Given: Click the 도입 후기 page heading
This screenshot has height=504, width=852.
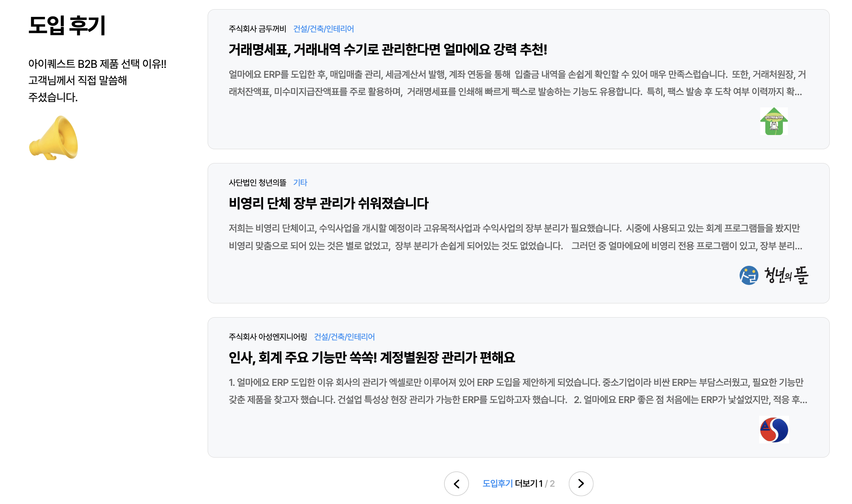Looking at the screenshot, I should pos(68,27).
